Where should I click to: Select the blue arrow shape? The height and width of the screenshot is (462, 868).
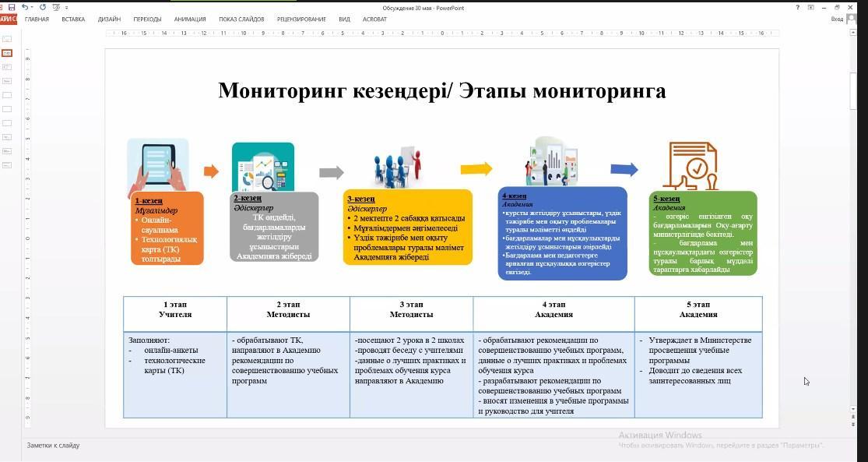624,170
